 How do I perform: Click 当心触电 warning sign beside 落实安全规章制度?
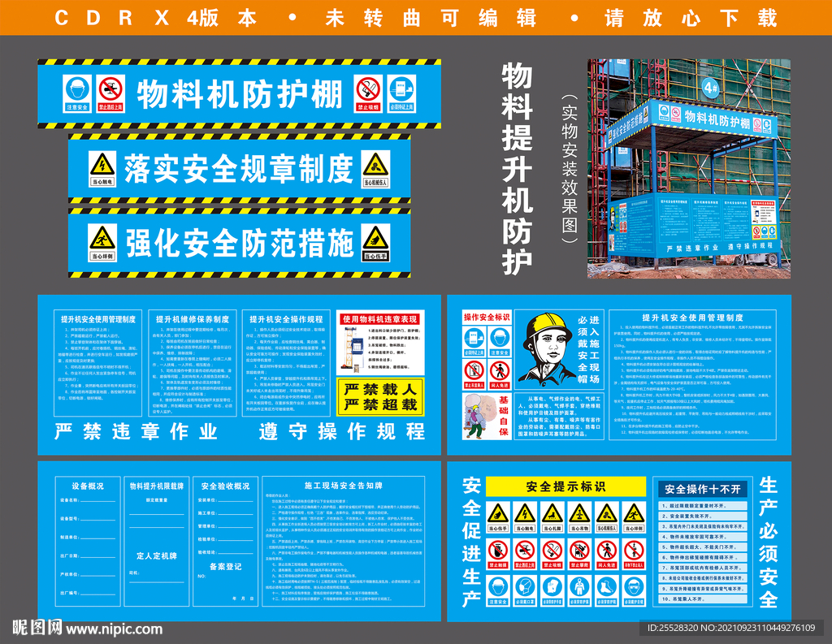click(x=102, y=169)
